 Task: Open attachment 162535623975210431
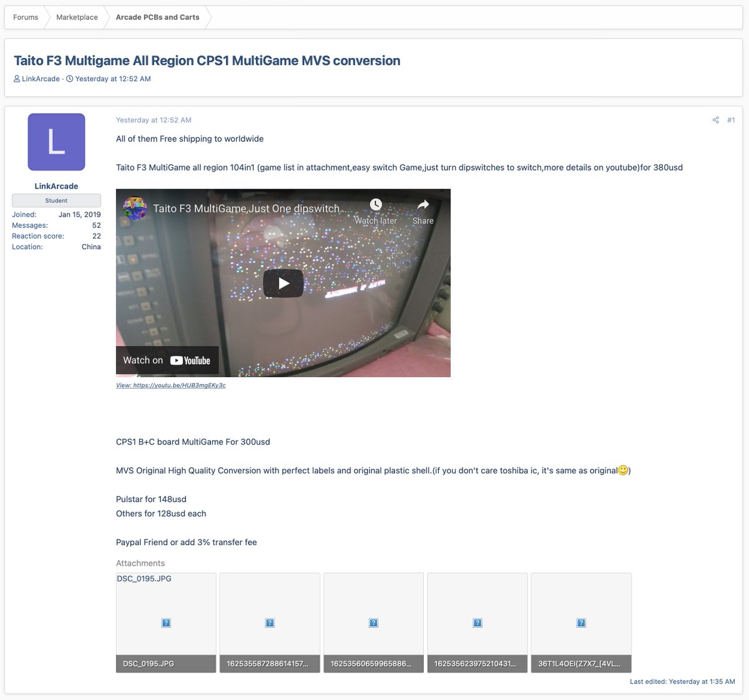(x=477, y=623)
